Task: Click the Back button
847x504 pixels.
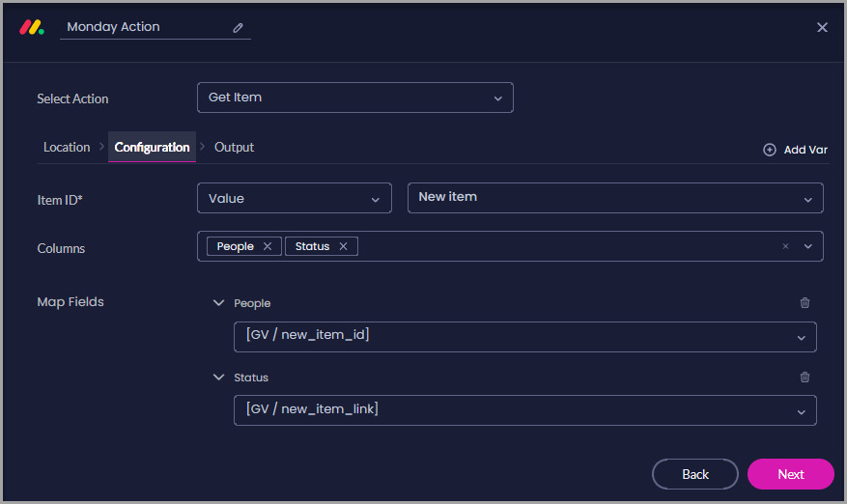Action: (x=694, y=474)
